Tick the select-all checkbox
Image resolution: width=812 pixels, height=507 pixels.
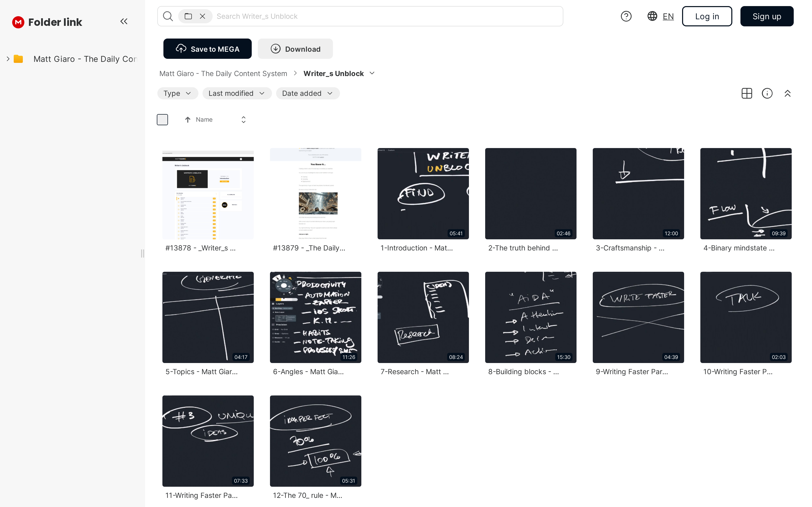(x=162, y=120)
